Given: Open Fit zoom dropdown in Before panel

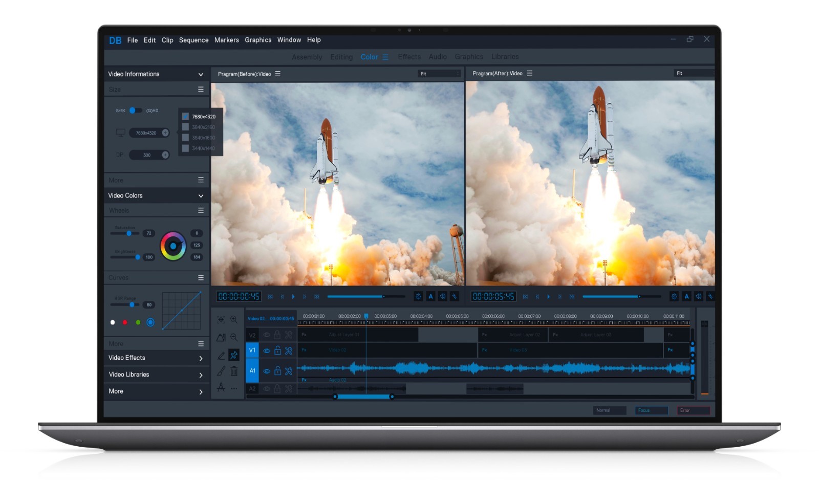Looking at the screenshot, I should point(440,74).
